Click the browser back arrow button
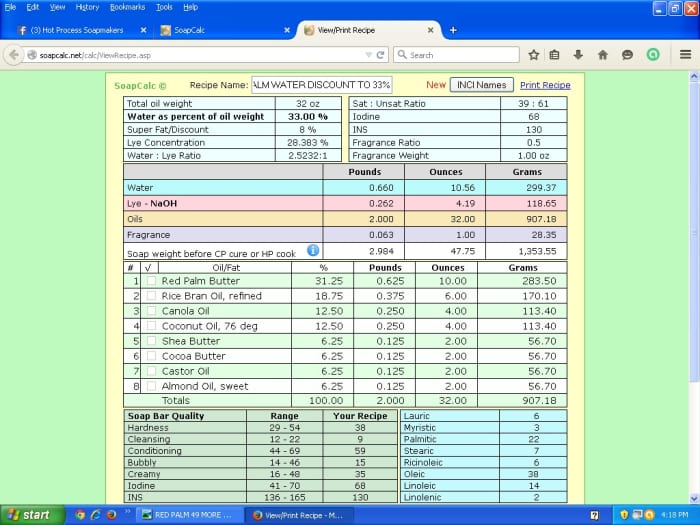Viewport: 700px width, 525px height. click(x=13, y=55)
